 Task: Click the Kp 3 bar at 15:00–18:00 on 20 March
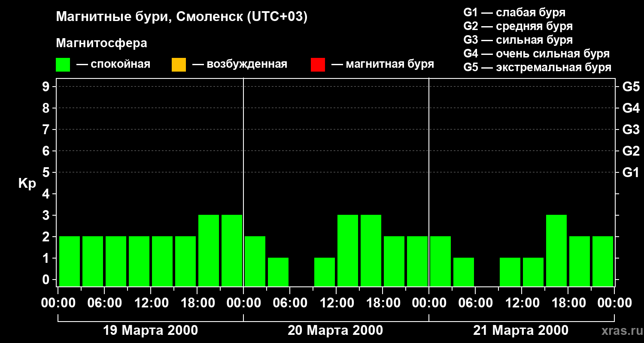click(x=371, y=250)
